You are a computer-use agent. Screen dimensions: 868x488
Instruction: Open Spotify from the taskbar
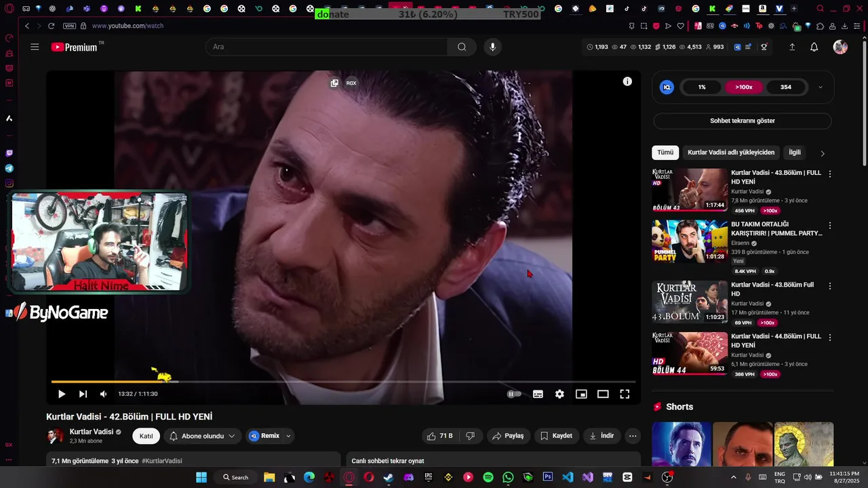coord(488,477)
